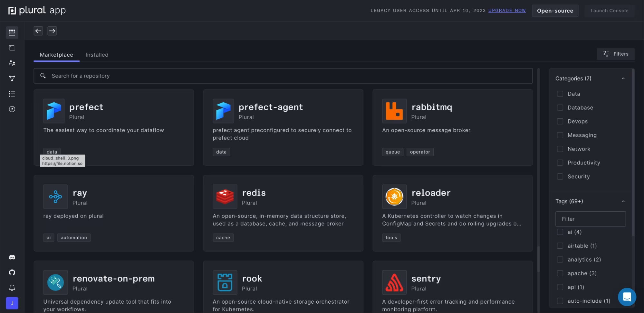The image size is (644, 313).
Task: Click the Open-source button
Action: [555, 11]
